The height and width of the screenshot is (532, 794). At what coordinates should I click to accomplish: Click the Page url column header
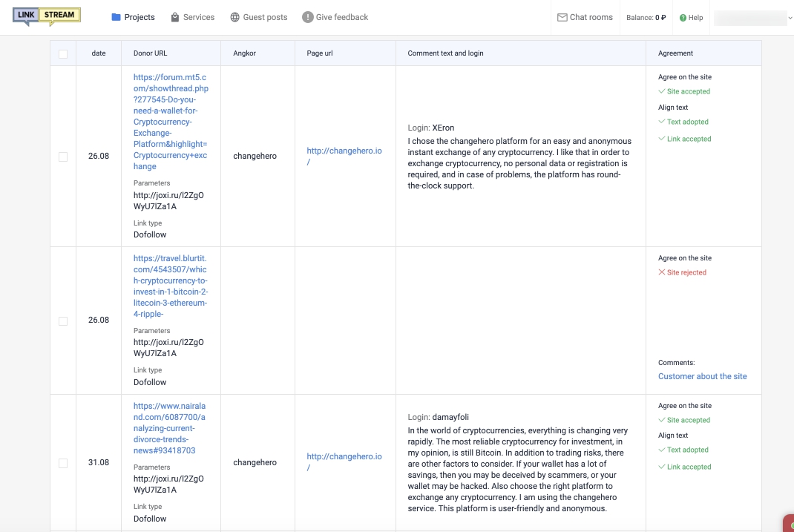tap(320, 53)
